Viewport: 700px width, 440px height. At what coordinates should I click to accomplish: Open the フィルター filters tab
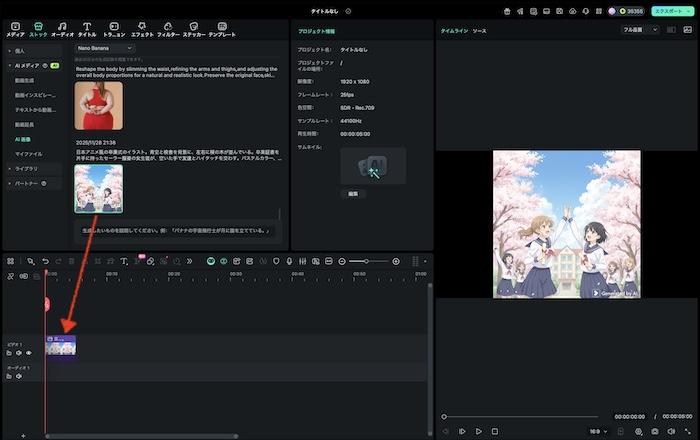click(x=168, y=29)
